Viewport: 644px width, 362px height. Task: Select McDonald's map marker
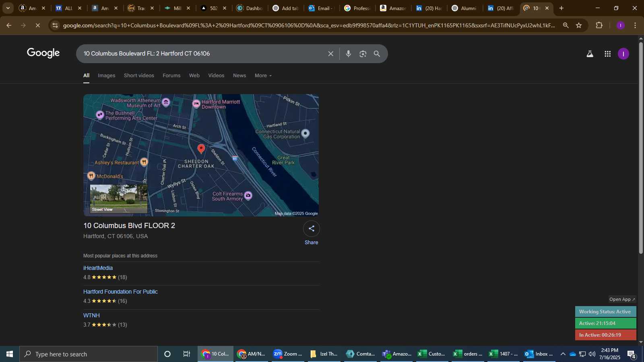[91, 175]
